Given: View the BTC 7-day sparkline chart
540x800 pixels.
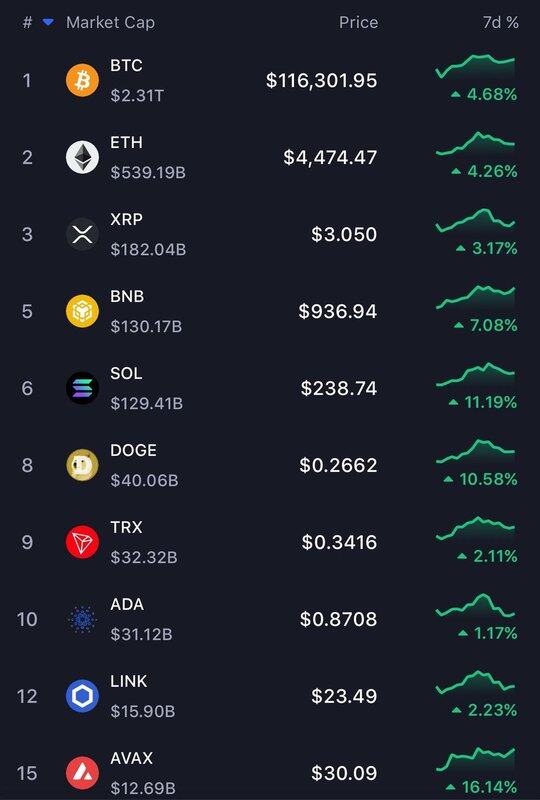Looking at the screenshot, I should pos(475,65).
